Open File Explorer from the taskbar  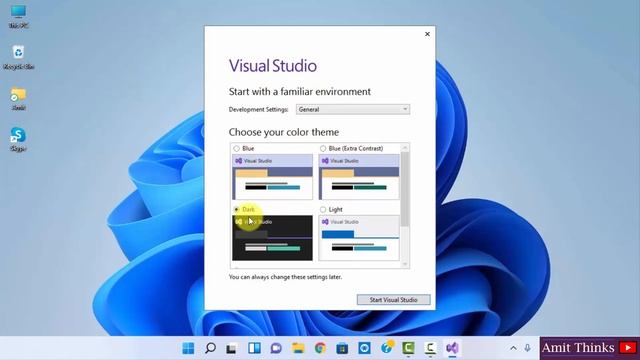point(298,348)
